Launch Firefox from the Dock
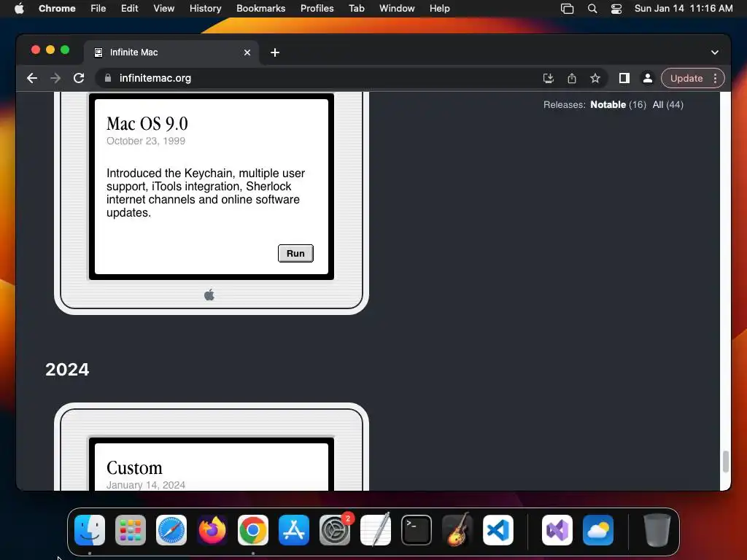The width and height of the screenshot is (747, 560). click(212, 530)
